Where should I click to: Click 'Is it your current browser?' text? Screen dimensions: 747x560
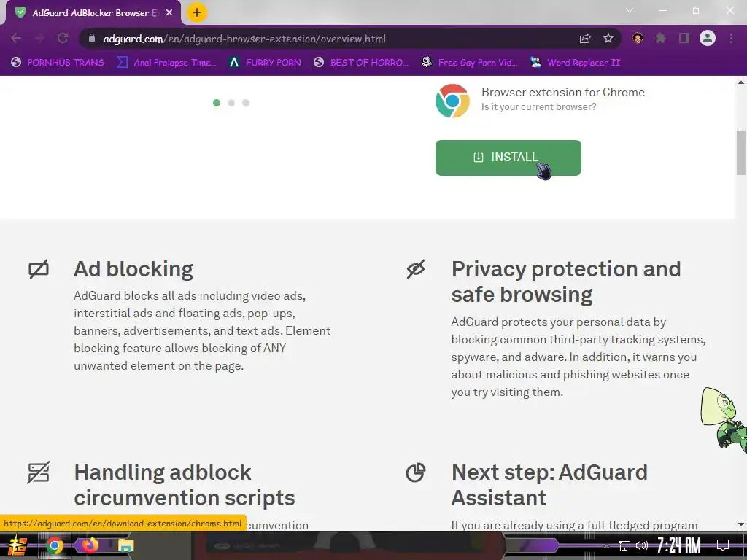click(x=538, y=106)
